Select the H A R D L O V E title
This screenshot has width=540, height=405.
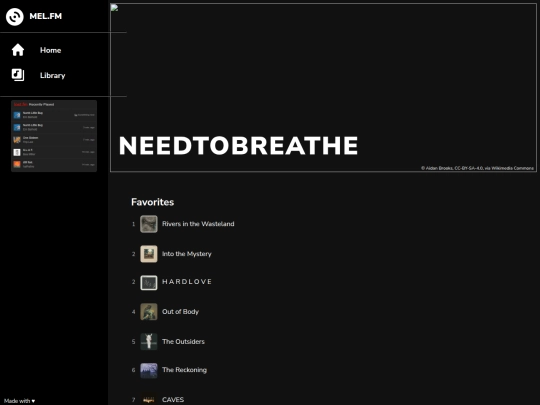[187, 282]
